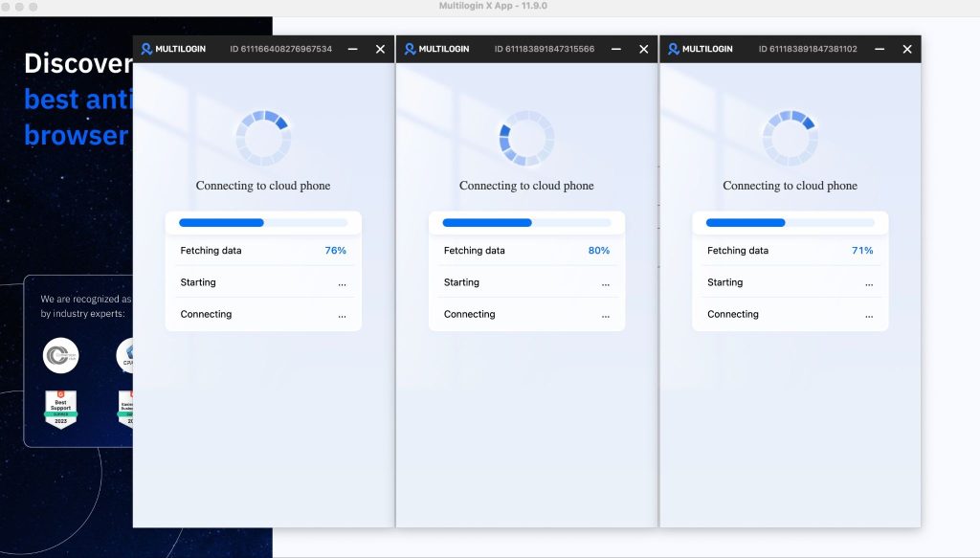Screen dimensions: 980x558
Task: Click the 76% fetching data value
Action: pyautogui.click(x=335, y=251)
